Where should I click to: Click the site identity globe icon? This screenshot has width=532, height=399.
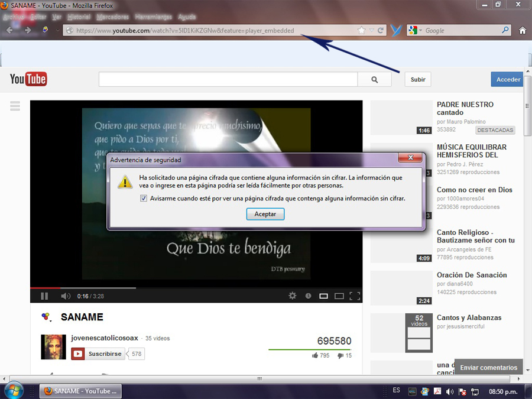70,31
